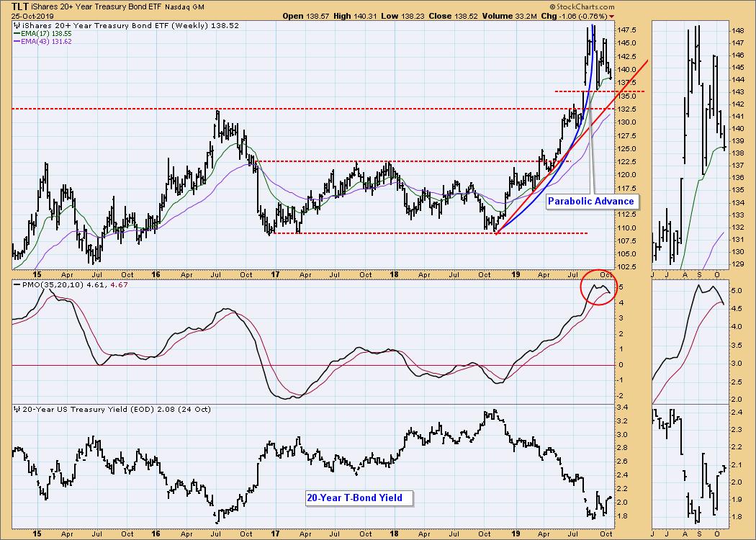
Task: Click the (Weekly) 138.52 legend text
Action: pos(205,25)
